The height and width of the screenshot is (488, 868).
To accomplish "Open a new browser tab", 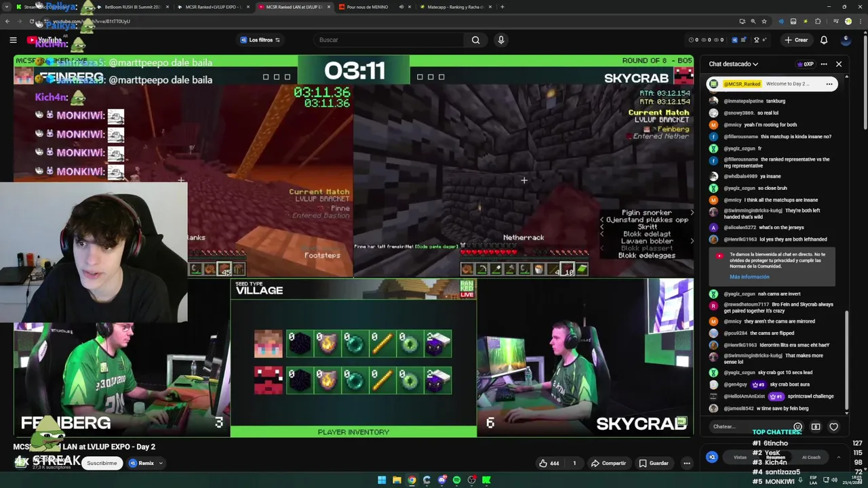I will tap(502, 7).
